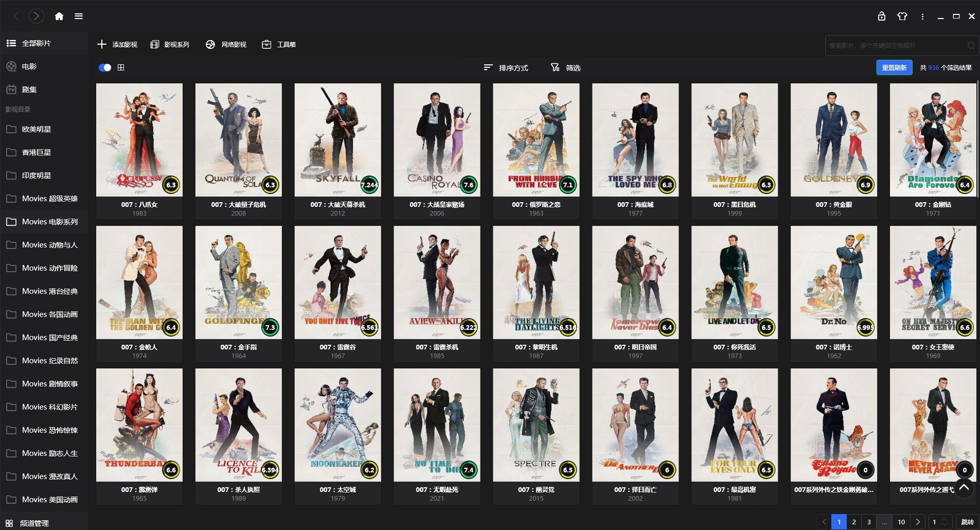The width and height of the screenshot is (980, 530).
Task: Click the page number stepper arrows
Action: click(945, 522)
